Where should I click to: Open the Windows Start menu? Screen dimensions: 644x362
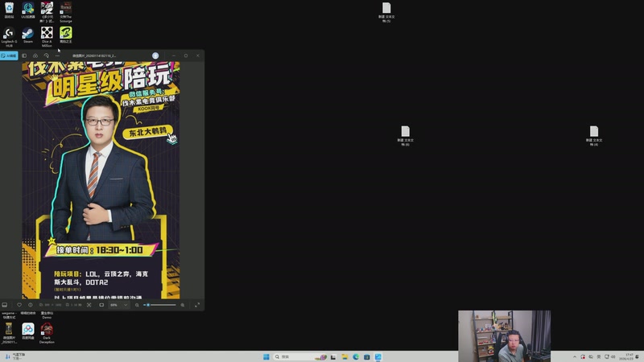tap(266, 356)
